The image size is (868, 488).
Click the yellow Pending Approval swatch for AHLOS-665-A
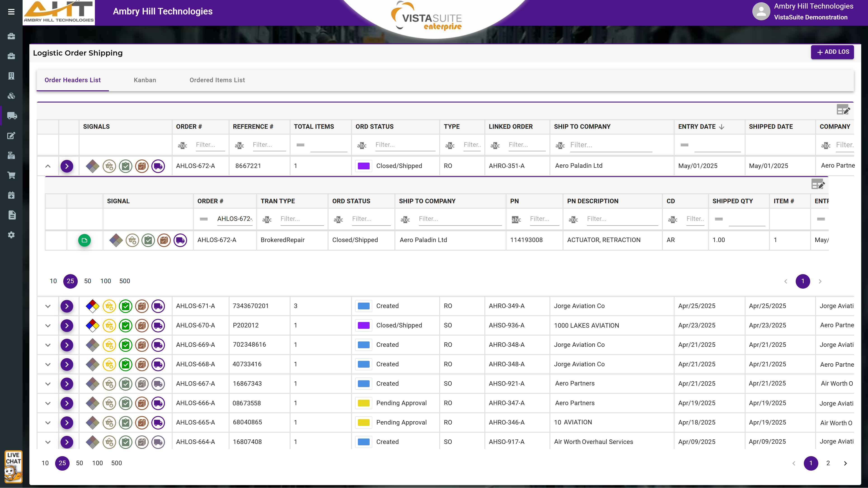pos(364,423)
